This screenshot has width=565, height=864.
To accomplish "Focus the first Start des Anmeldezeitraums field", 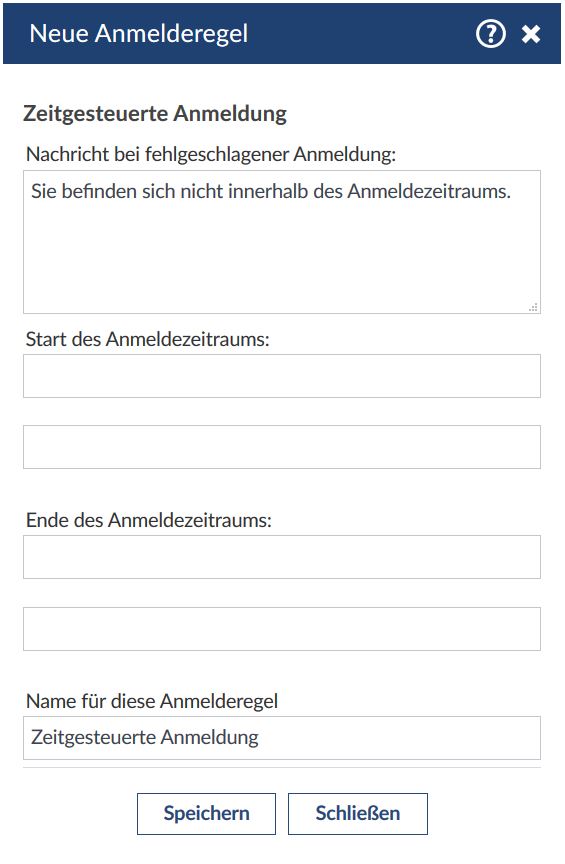I will pos(282,376).
